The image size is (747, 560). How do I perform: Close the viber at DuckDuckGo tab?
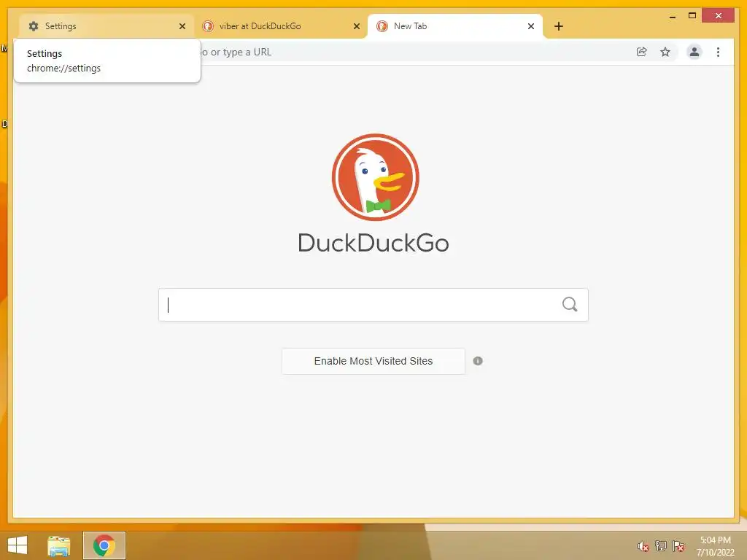356,26
